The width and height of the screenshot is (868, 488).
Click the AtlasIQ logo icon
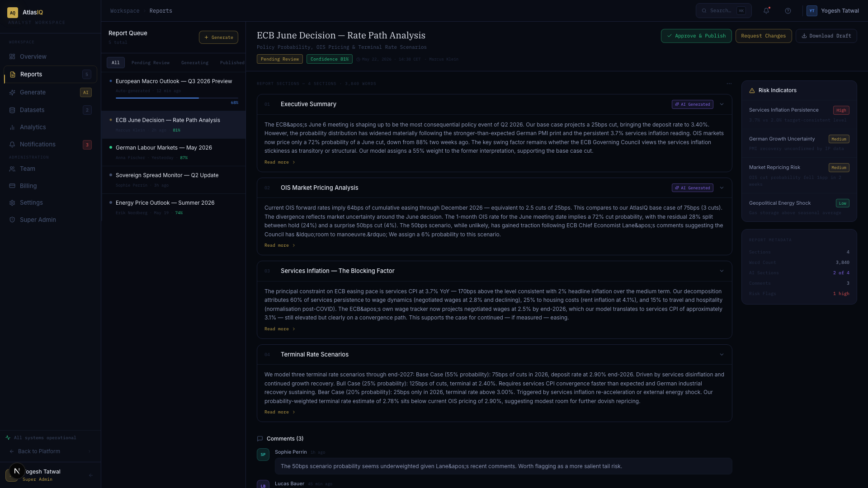pyautogui.click(x=13, y=13)
